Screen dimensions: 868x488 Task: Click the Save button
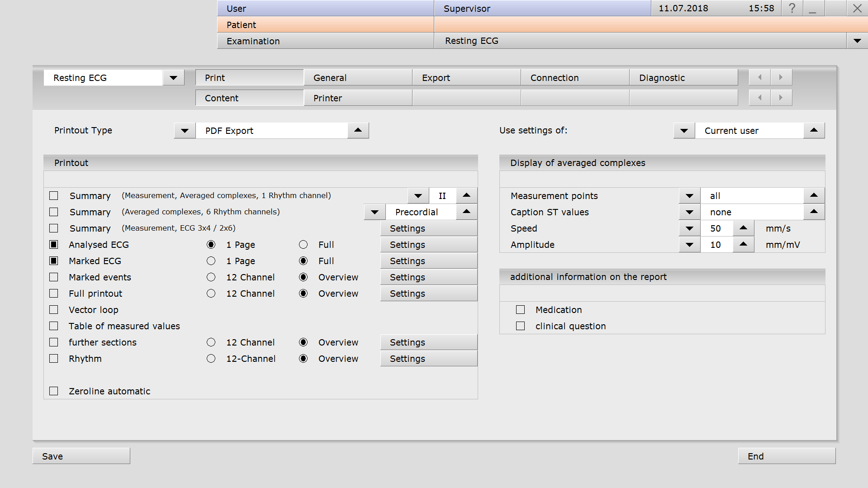pos(81,456)
